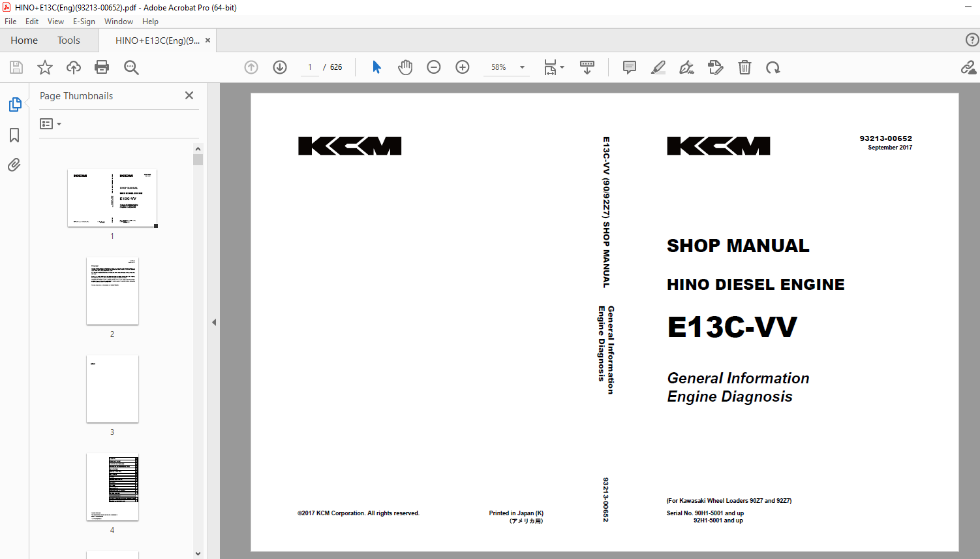980x559 pixels.
Task: Switch to the Home tab
Action: (24, 40)
